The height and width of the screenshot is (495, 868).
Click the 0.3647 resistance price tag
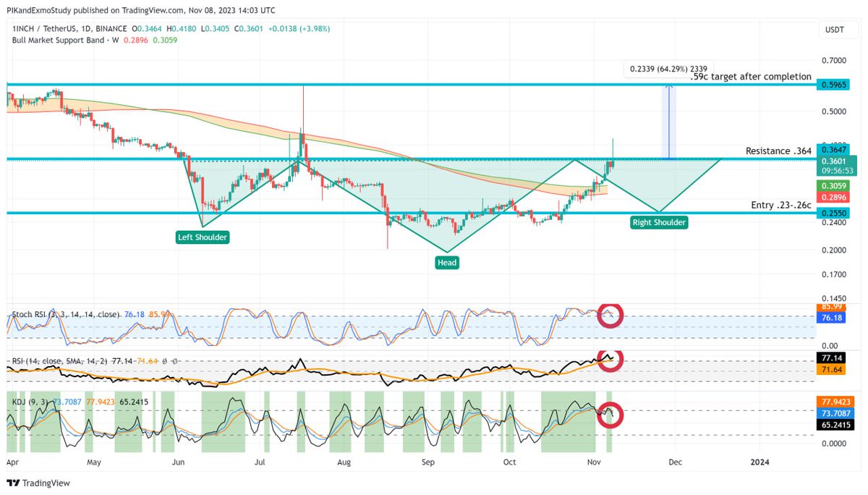[832, 150]
